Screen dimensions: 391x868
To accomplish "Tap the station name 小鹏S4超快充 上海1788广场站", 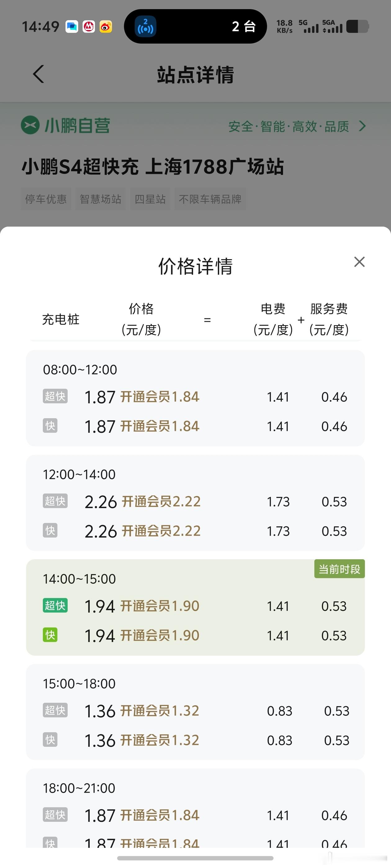I will 153,166.
